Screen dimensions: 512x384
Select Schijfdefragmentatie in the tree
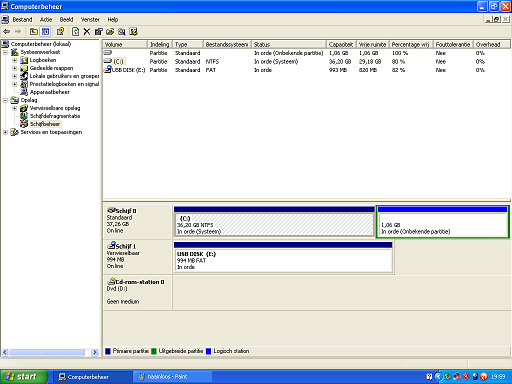(55, 116)
